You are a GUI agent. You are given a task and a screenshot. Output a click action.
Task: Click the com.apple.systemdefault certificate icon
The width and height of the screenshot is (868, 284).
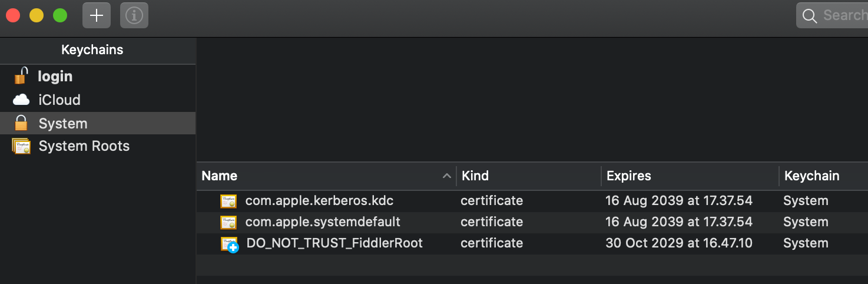228,222
